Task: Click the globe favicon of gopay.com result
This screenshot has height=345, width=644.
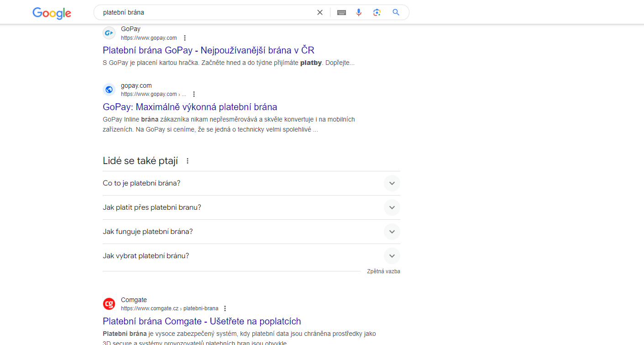Action: click(x=109, y=90)
